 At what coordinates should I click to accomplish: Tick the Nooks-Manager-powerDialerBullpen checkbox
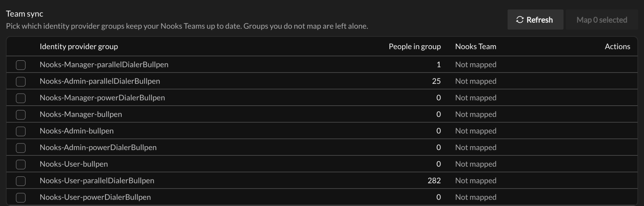pyautogui.click(x=21, y=98)
